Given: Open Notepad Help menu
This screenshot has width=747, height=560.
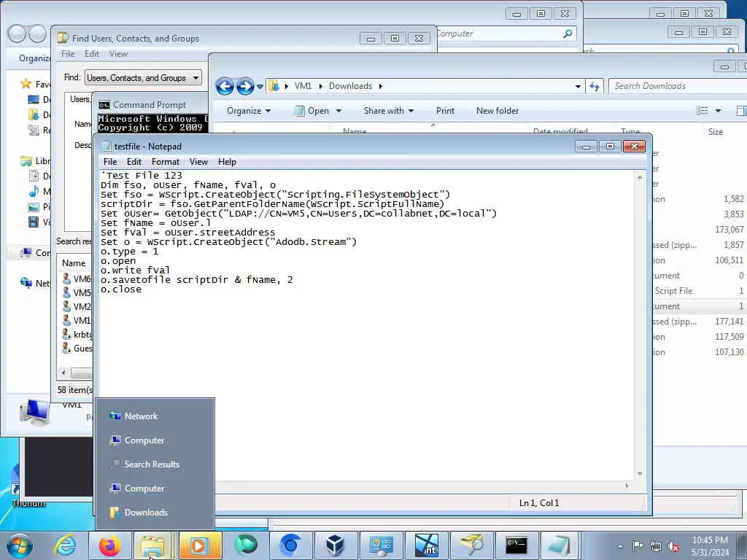Looking at the screenshot, I should pyautogui.click(x=228, y=162).
